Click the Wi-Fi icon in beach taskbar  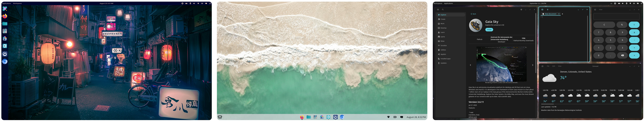click(x=388, y=117)
